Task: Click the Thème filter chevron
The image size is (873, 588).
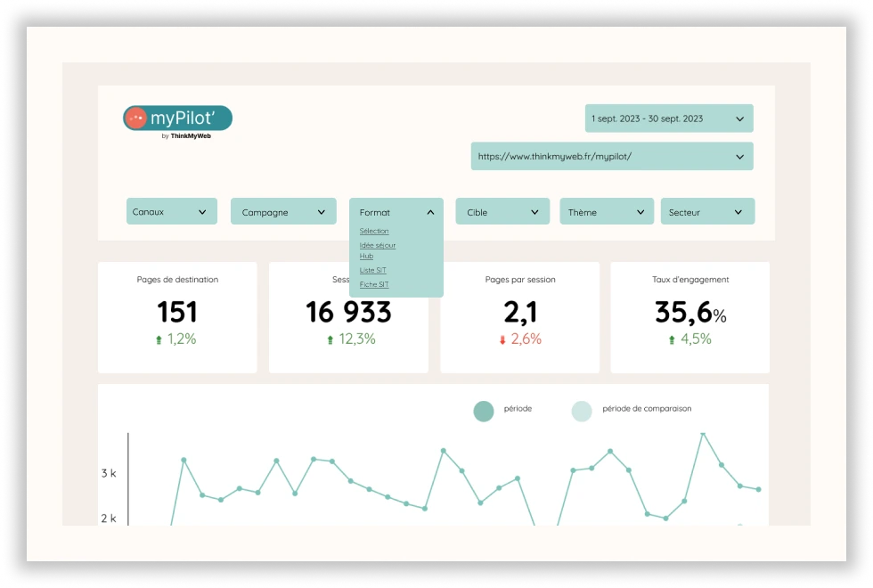Action: tap(640, 212)
